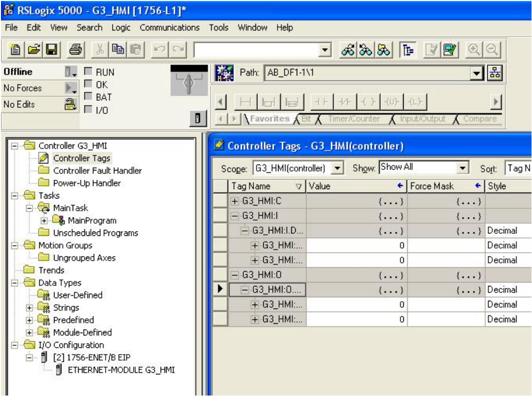Sort by the Tag Name column header
532x396 pixels.
[267, 186]
